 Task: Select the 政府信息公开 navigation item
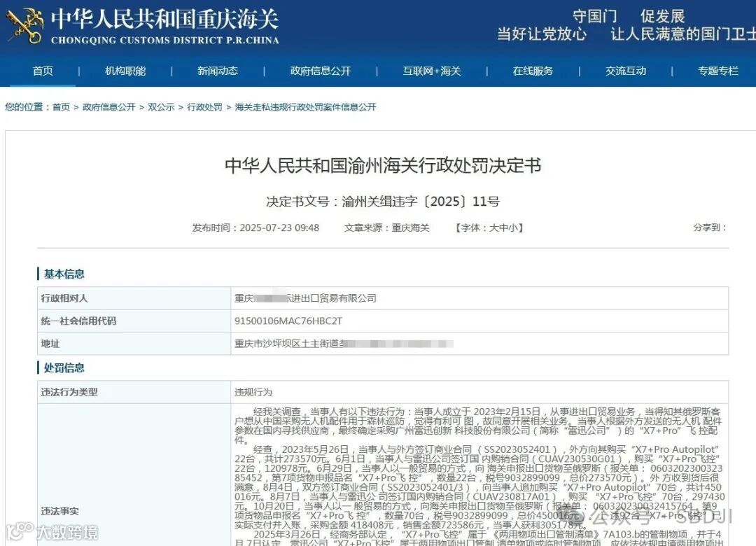[x=320, y=71]
